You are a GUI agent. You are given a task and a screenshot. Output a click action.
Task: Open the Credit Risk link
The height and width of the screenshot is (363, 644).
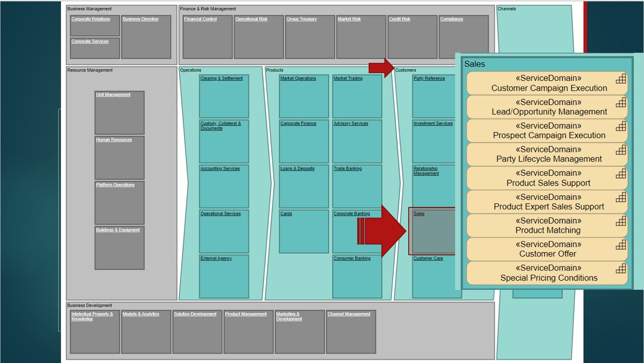400,19
